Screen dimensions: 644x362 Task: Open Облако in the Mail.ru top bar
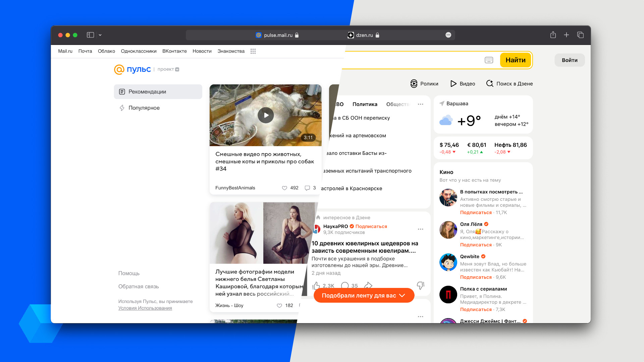point(106,51)
